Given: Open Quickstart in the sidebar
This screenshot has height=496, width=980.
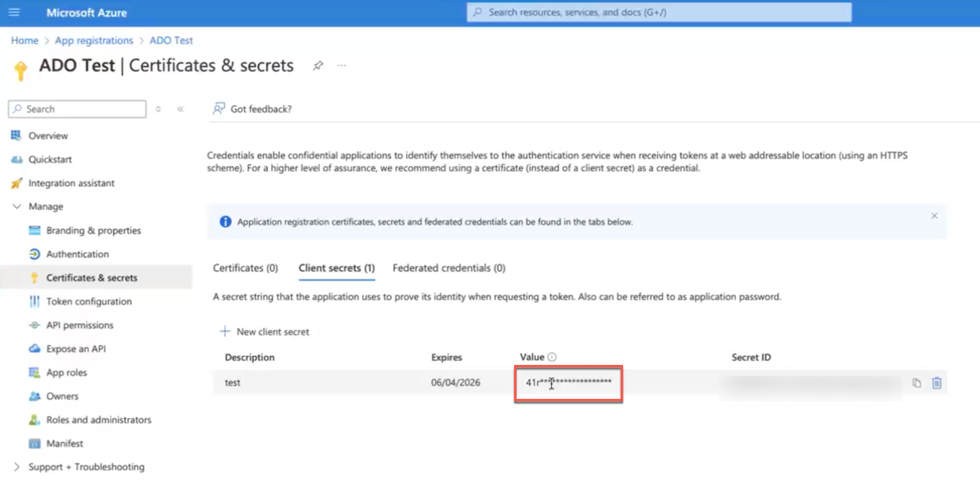Looking at the screenshot, I should click(x=50, y=160).
